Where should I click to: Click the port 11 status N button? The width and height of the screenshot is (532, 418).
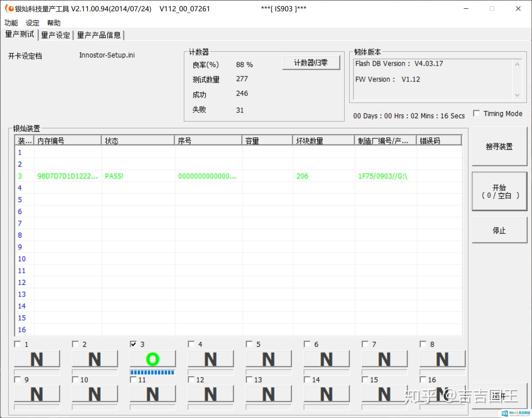[x=153, y=394]
